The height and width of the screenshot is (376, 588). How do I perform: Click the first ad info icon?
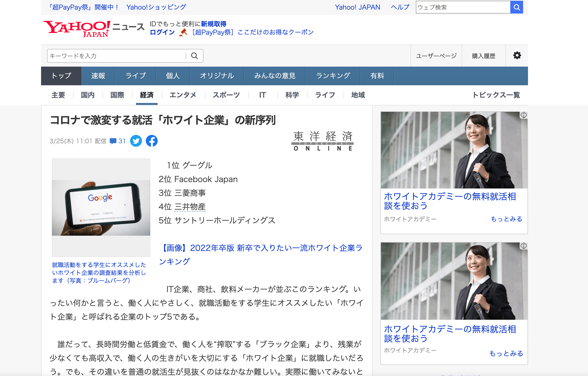point(524,115)
